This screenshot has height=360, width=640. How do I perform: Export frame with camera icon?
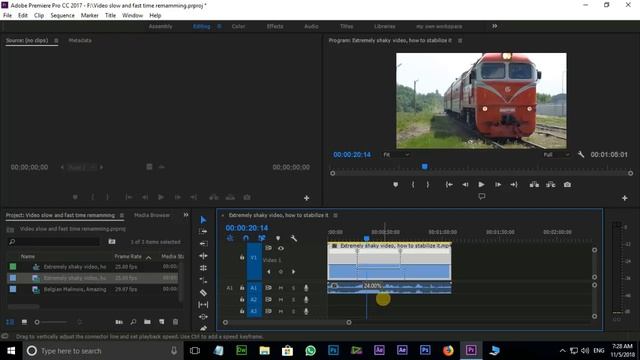point(567,184)
